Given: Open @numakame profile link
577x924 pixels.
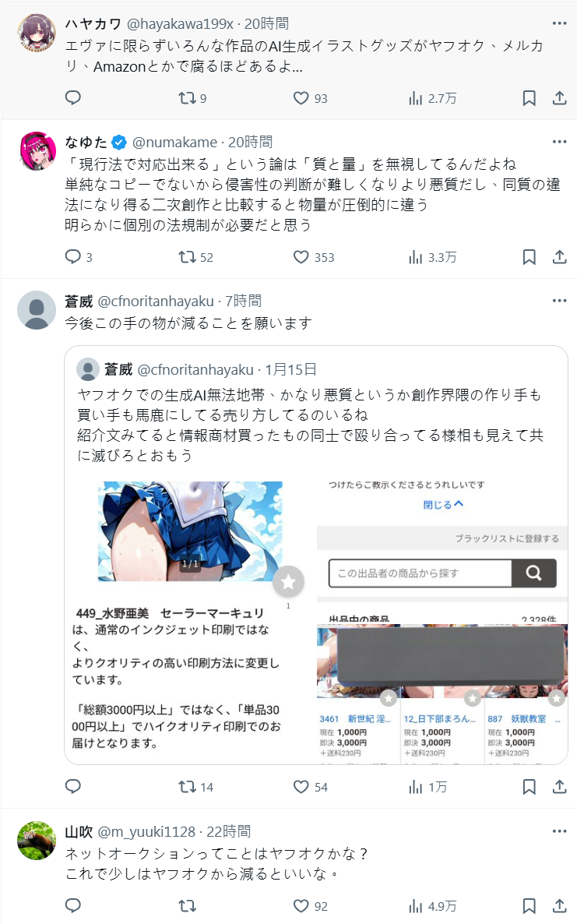Looking at the screenshot, I should click(175, 142).
